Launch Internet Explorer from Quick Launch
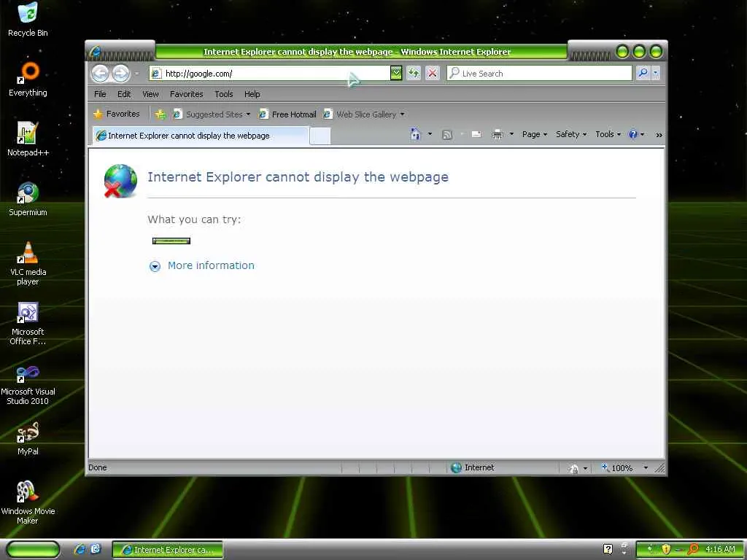The height and width of the screenshot is (560, 747). 80,550
